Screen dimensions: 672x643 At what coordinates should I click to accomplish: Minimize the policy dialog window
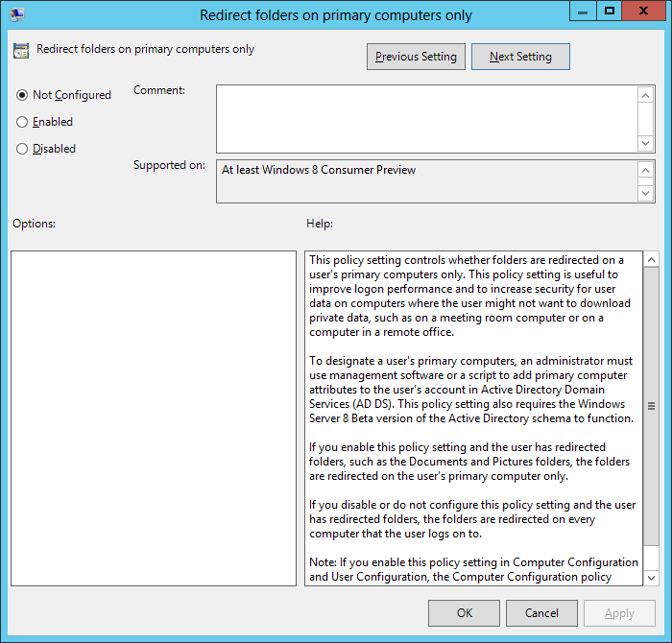582,12
